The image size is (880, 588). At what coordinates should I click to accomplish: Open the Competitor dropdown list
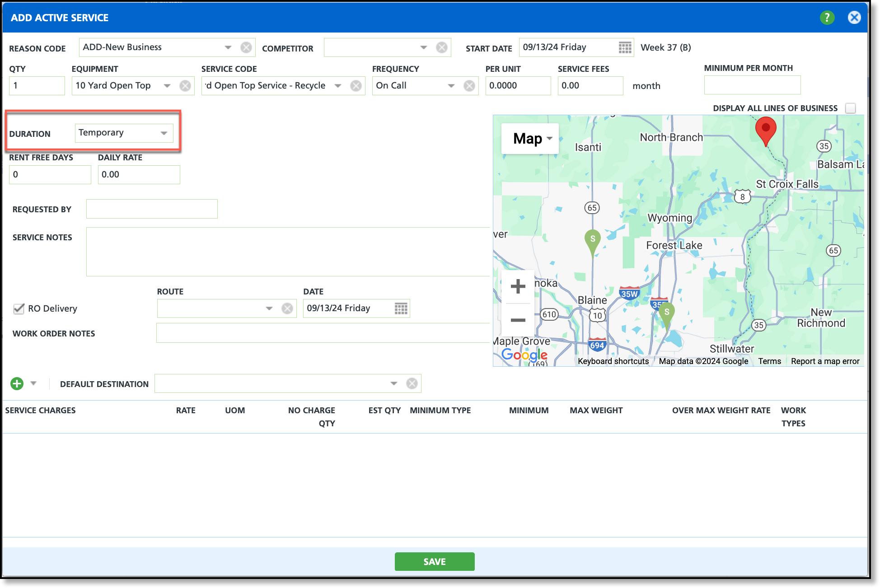(423, 47)
